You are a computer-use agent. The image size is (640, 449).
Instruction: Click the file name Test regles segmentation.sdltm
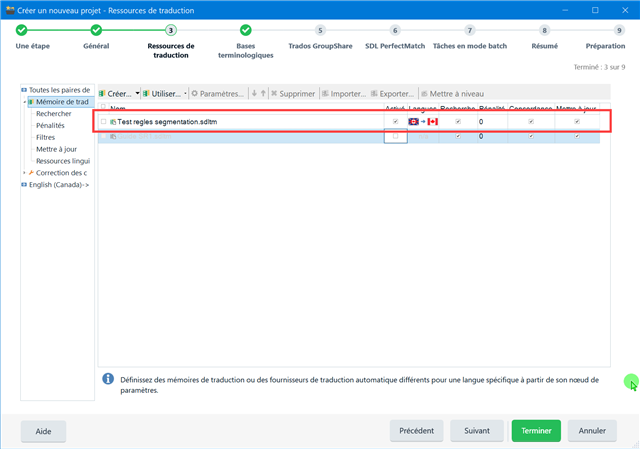tap(167, 122)
